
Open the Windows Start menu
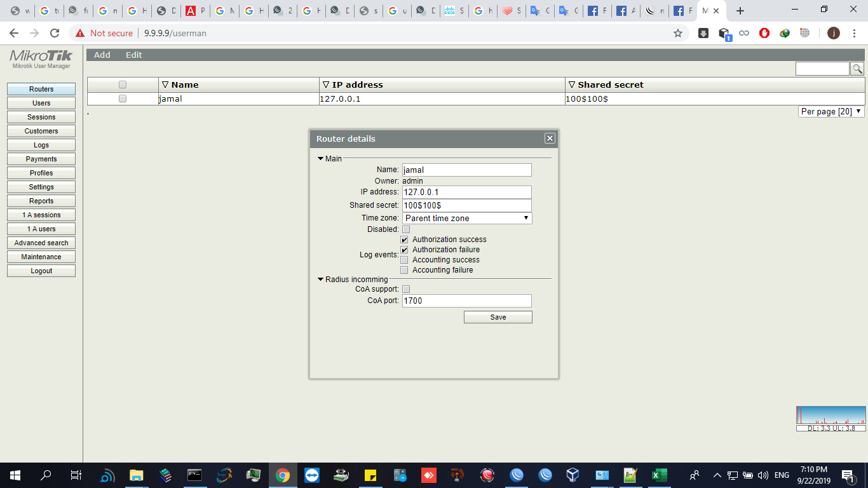(x=15, y=475)
